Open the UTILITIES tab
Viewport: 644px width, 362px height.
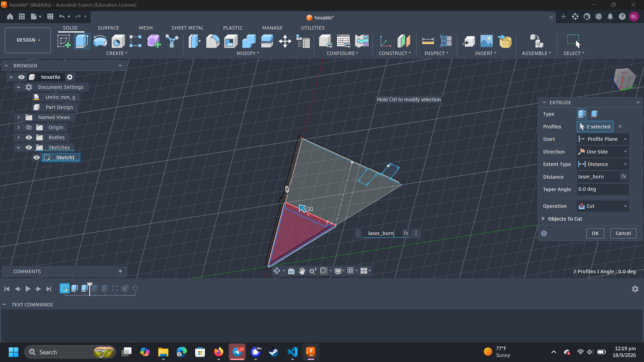[x=313, y=28]
